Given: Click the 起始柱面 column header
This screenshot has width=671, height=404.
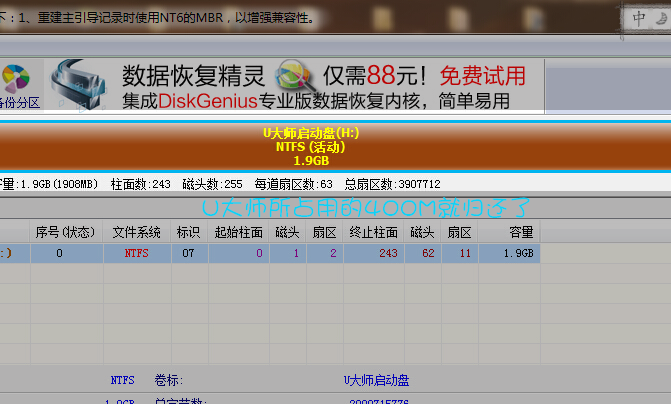Looking at the screenshot, I should pyautogui.click(x=238, y=232).
